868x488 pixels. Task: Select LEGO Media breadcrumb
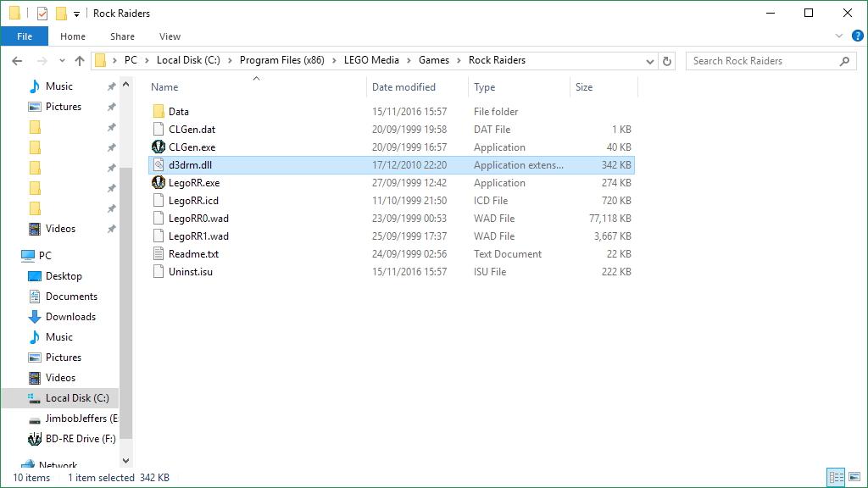[371, 60]
